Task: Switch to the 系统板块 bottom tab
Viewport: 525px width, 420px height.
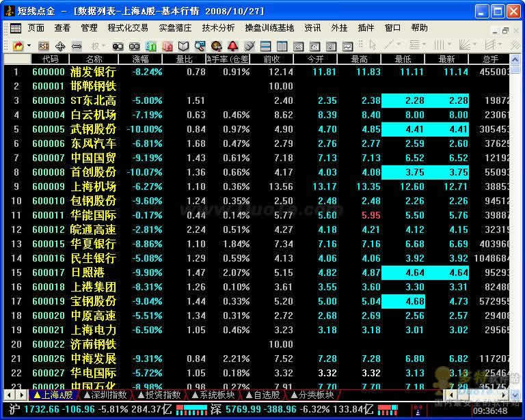Action: pyautogui.click(x=213, y=395)
